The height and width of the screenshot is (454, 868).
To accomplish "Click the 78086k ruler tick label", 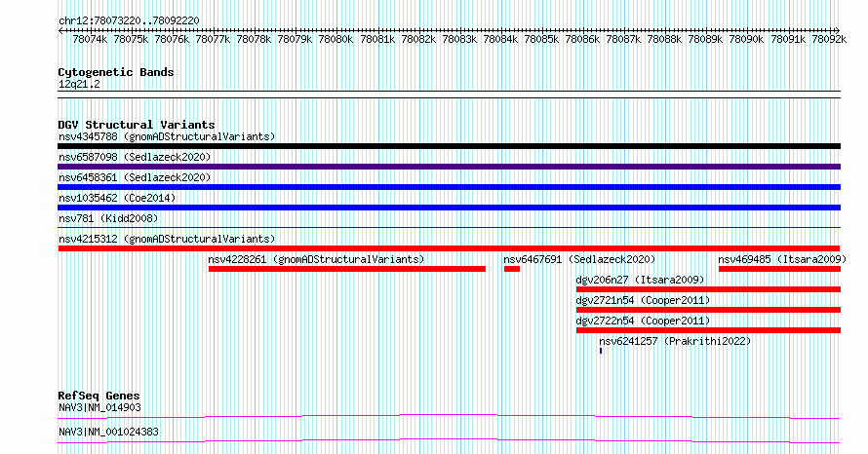I will point(582,39).
